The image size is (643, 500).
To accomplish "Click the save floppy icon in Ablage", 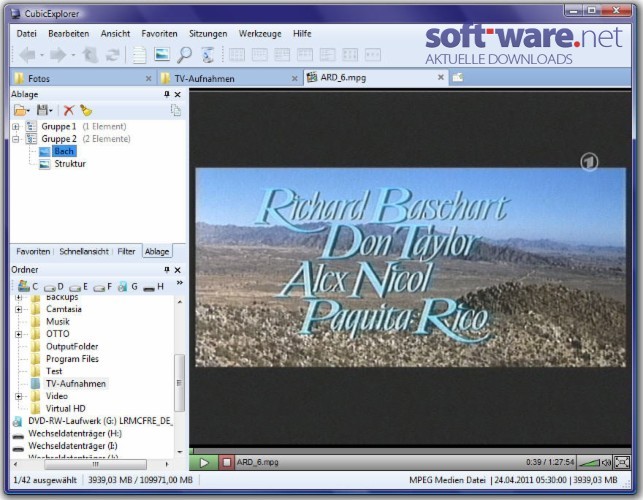I will coord(43,110).
